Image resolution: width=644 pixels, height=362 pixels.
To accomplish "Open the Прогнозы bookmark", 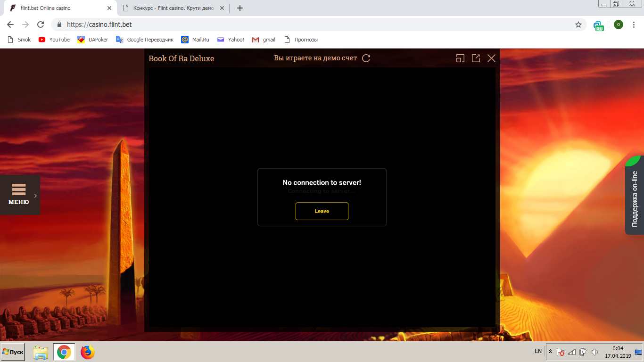I will (x=301, y=40).
